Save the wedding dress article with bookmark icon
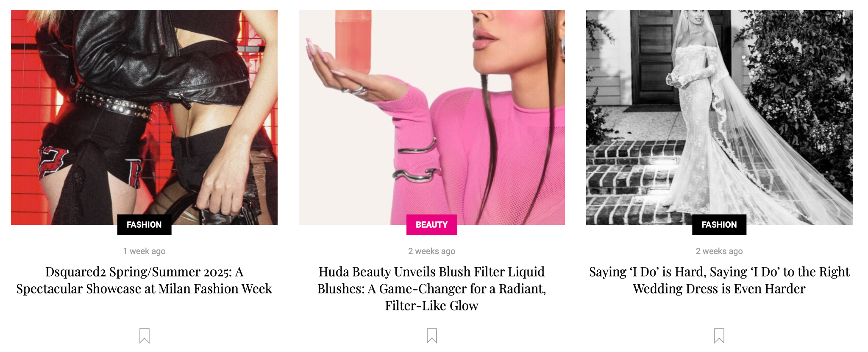868x352 pixels. point(719,335)
